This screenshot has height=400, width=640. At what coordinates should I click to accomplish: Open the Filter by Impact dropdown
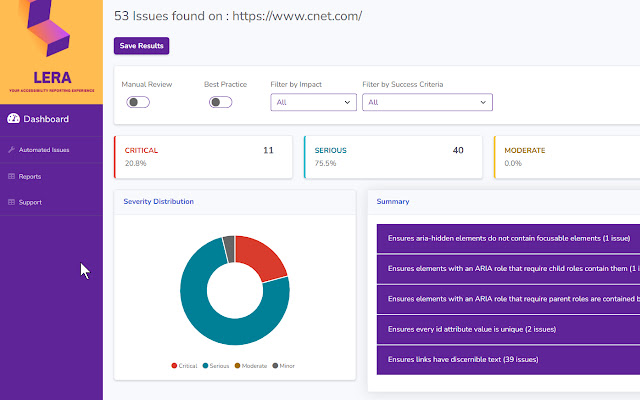[x=313, y=102]
